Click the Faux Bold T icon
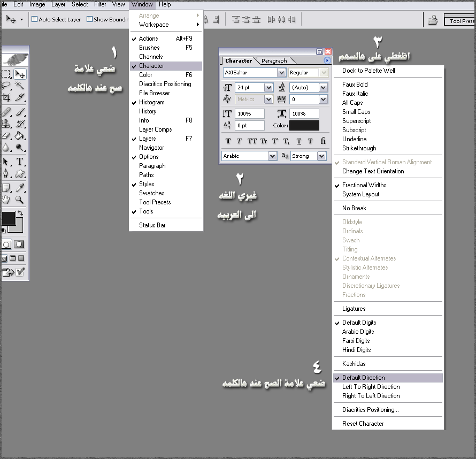The image size is (476, 459). (x=228, y=141)
